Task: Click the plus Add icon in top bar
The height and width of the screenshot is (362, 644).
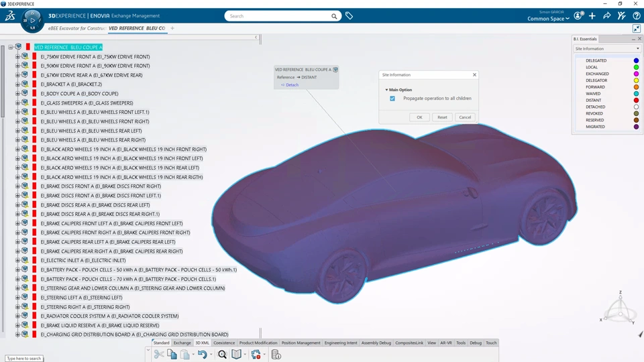Action: pyautogui.click(x=592, y=16)
